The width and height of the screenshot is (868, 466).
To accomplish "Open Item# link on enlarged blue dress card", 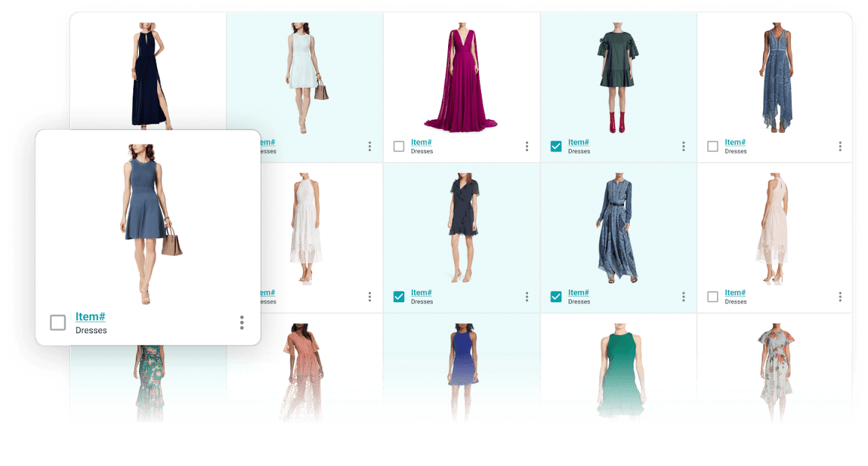I will (x=90, y=316).
